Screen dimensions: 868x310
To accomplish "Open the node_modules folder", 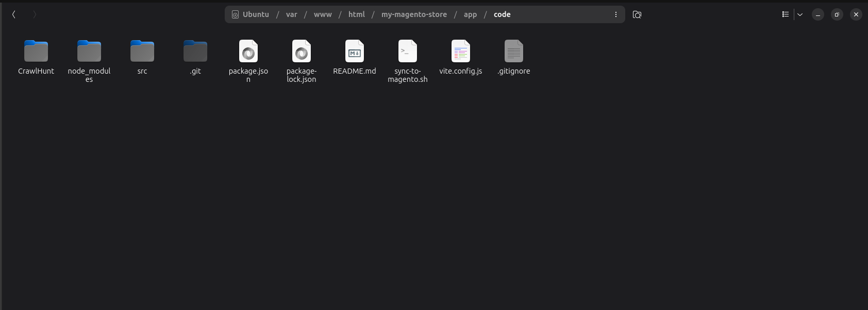I will pos(89,51).
